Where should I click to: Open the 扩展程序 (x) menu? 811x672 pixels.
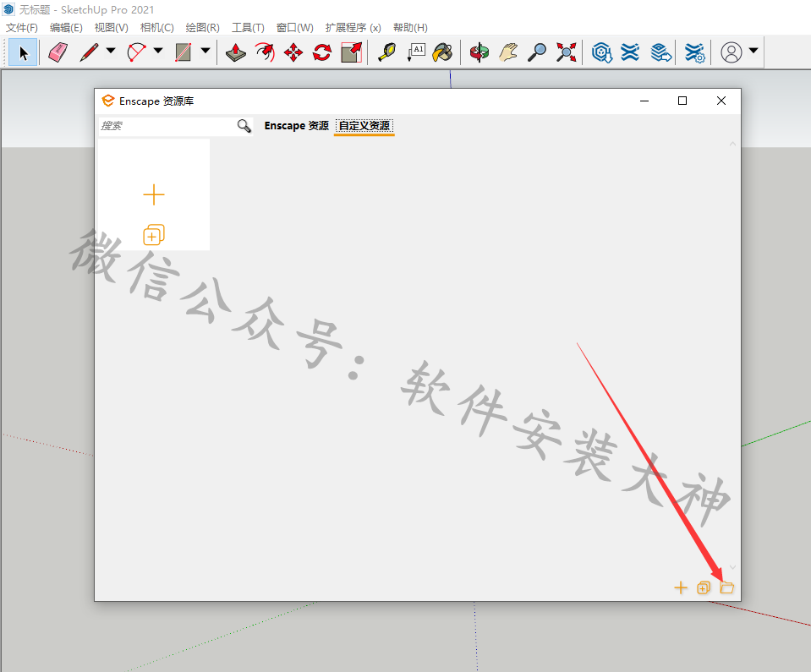(353, 27)
